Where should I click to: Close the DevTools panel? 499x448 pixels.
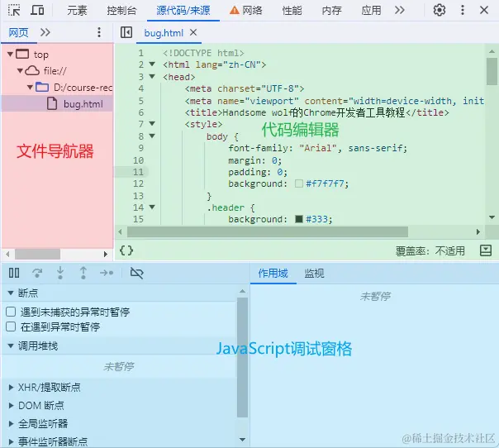coord(484,10)
